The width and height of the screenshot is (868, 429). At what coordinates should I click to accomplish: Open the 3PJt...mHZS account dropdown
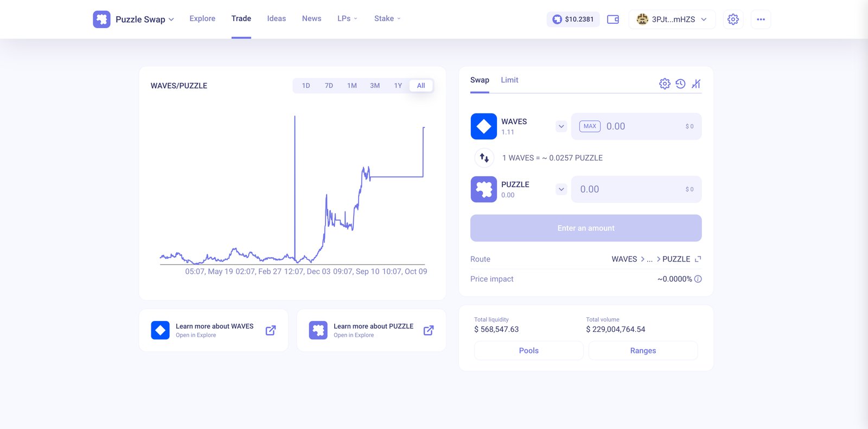(672, 20)
